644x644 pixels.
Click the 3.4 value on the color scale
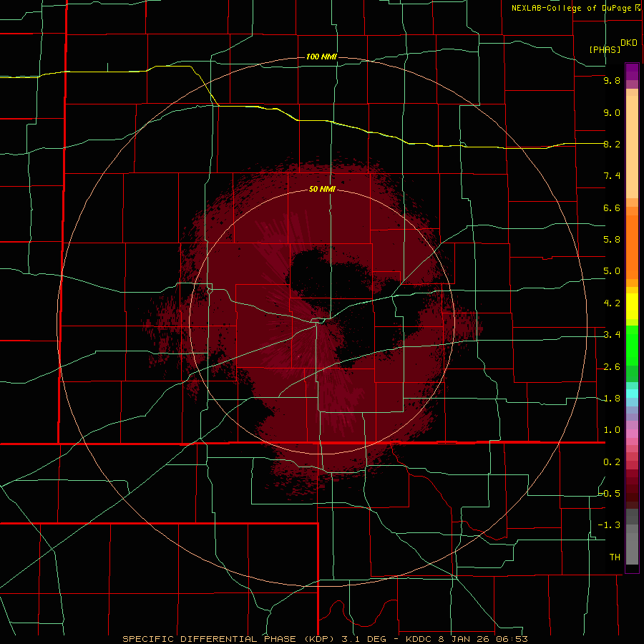612,335
